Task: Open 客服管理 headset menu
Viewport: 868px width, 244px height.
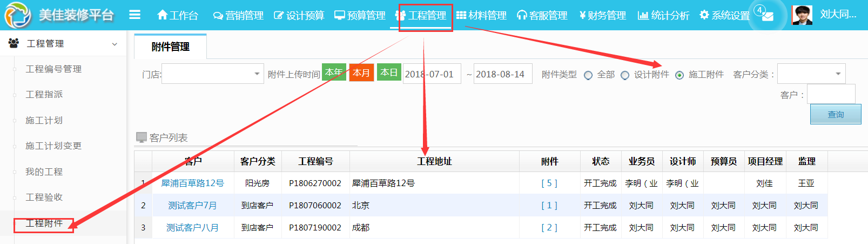Action: 542,15
